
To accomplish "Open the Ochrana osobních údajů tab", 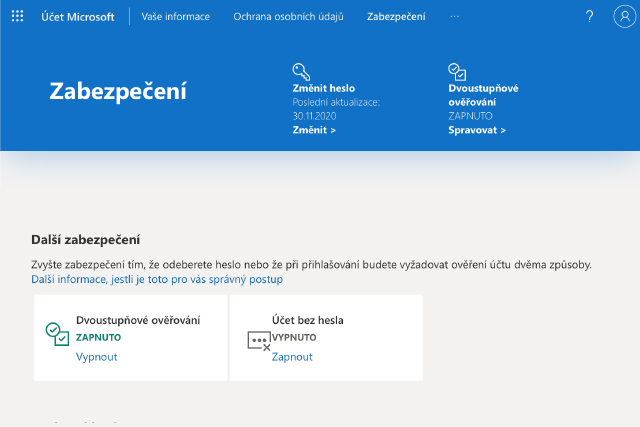I will pos(288,17).
